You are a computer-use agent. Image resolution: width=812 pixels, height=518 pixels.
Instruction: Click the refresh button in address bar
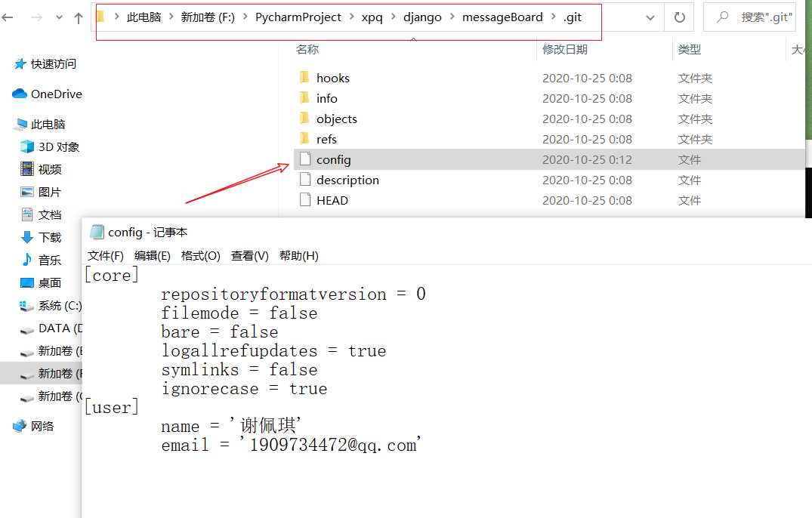click(679, 17)
